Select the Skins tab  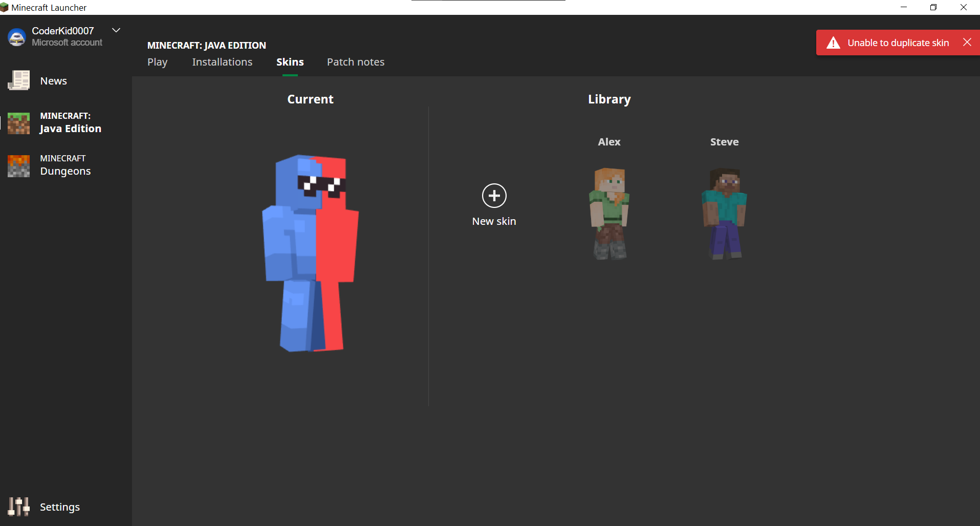click(x=290, y=62)
